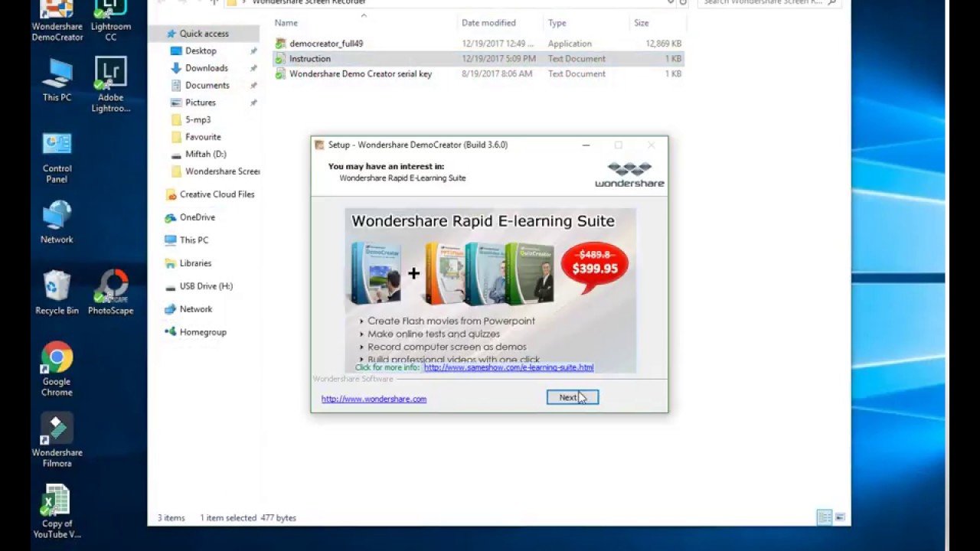Select the Instruction text document icon
980x551 pixels.
click(x=280, y=59)
